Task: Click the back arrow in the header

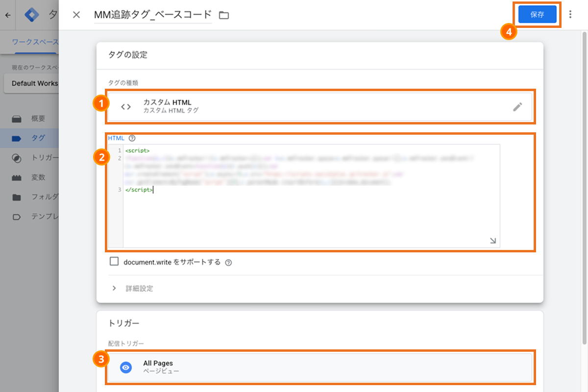Action: (7, 15)
